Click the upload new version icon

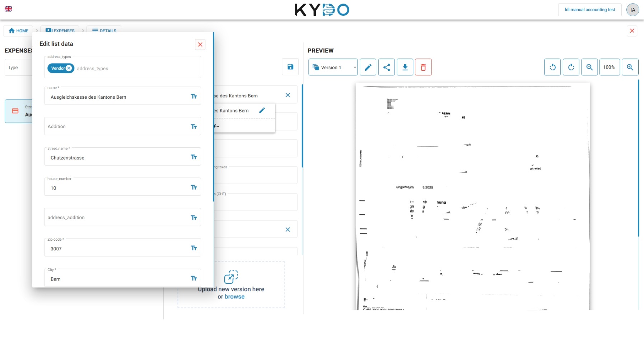(x=231, y=277)
